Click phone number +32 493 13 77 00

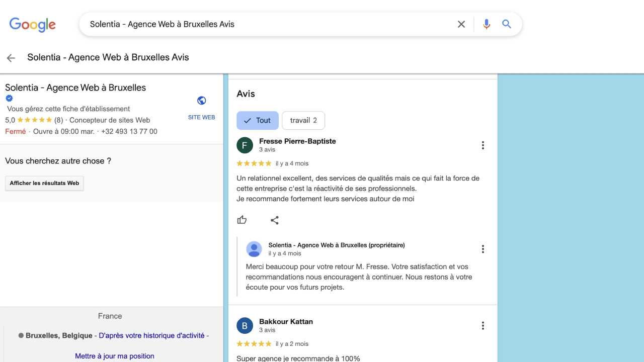tap(129, 131)
